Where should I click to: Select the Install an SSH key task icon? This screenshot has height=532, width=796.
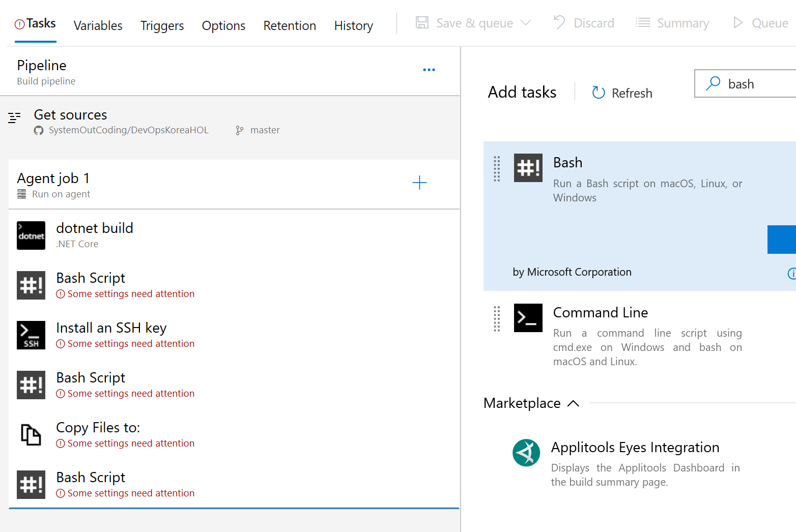point(31,335)
